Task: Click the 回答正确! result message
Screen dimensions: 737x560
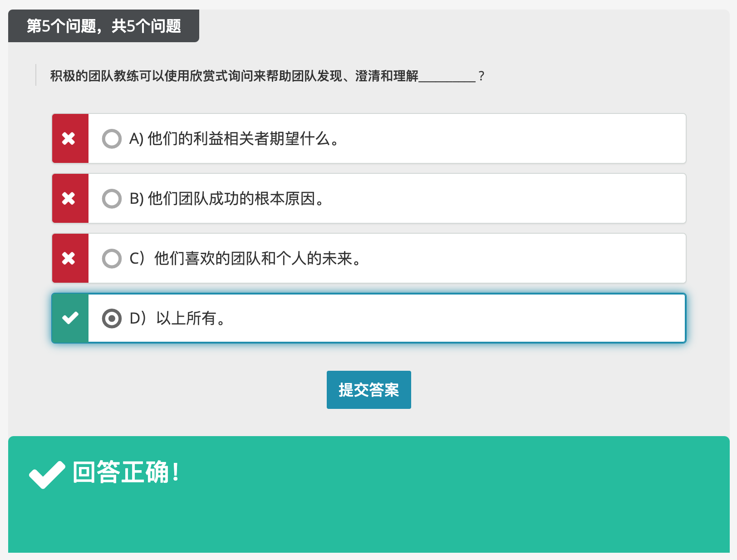Action: click(x=126, y=472)
